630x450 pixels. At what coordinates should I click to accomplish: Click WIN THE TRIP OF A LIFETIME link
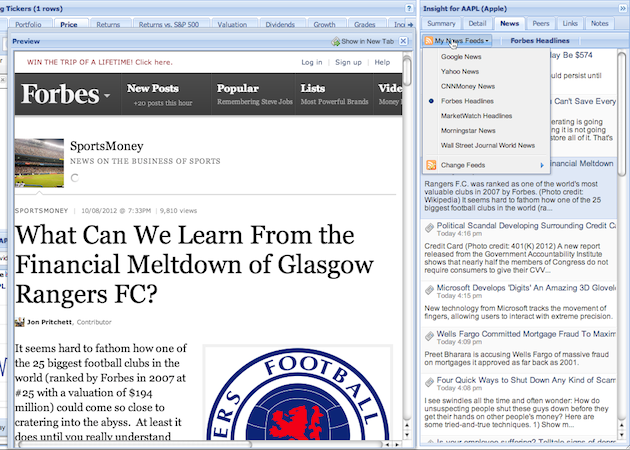tap(100, 62)
